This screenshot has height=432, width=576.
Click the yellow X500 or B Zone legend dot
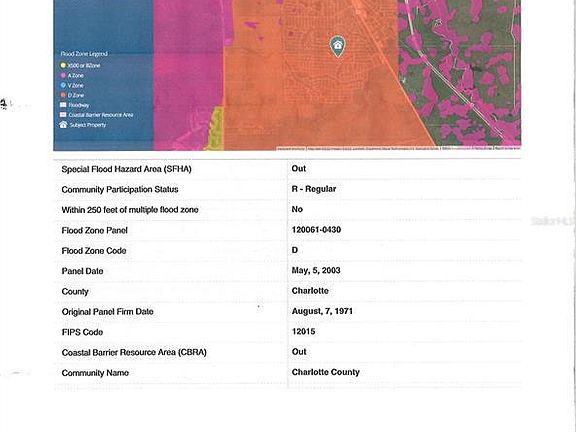pos(63,65)
